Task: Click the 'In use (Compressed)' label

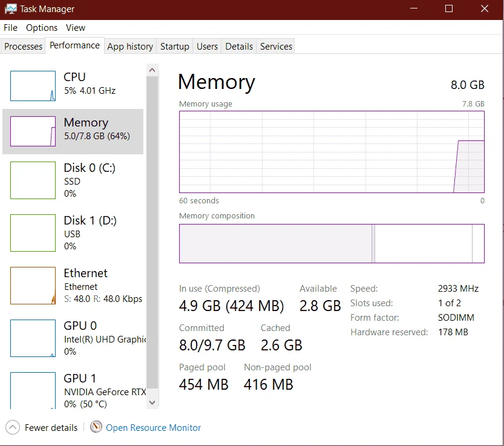Action: pos(220,289)
